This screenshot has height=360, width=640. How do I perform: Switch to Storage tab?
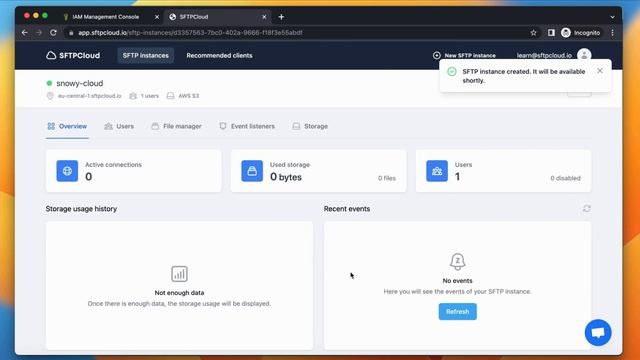[310, 126]
